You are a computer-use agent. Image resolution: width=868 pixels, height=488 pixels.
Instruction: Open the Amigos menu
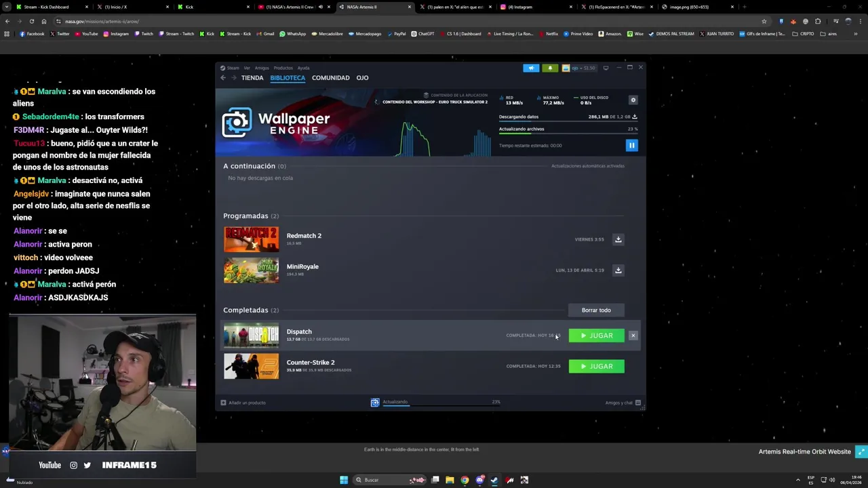click(262, 68)
